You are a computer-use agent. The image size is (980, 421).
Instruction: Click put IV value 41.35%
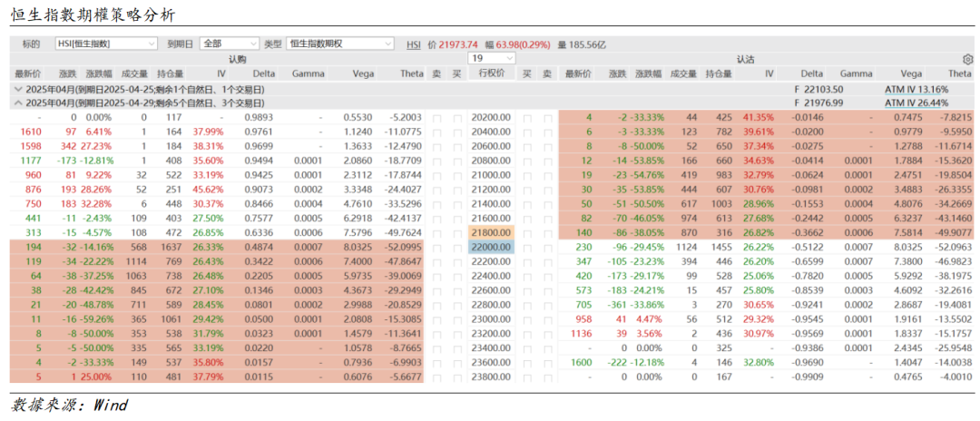759,117
